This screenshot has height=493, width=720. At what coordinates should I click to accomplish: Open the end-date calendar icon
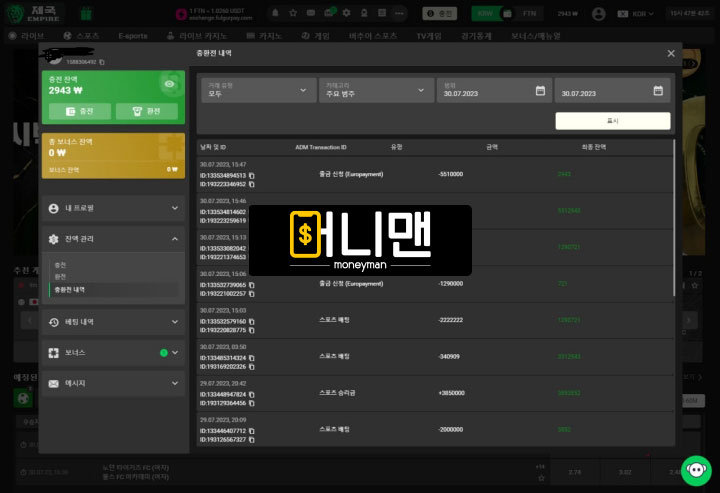click(658, 90)
